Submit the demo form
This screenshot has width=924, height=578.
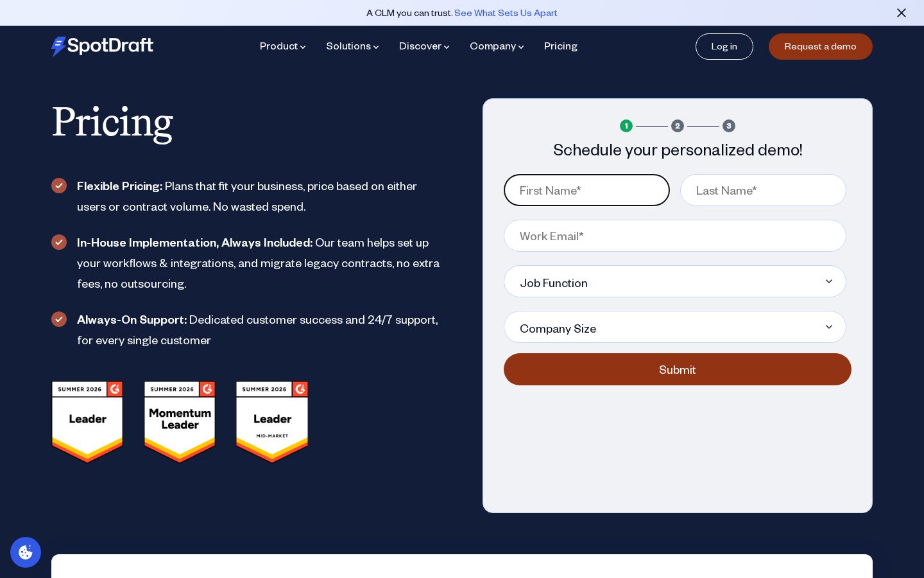(678, 369)
